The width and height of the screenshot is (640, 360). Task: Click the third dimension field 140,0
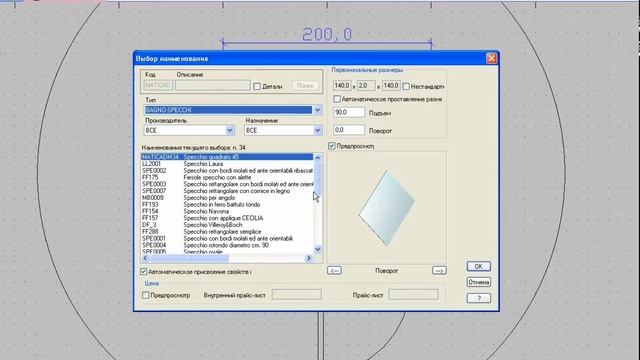click(391, 86)
